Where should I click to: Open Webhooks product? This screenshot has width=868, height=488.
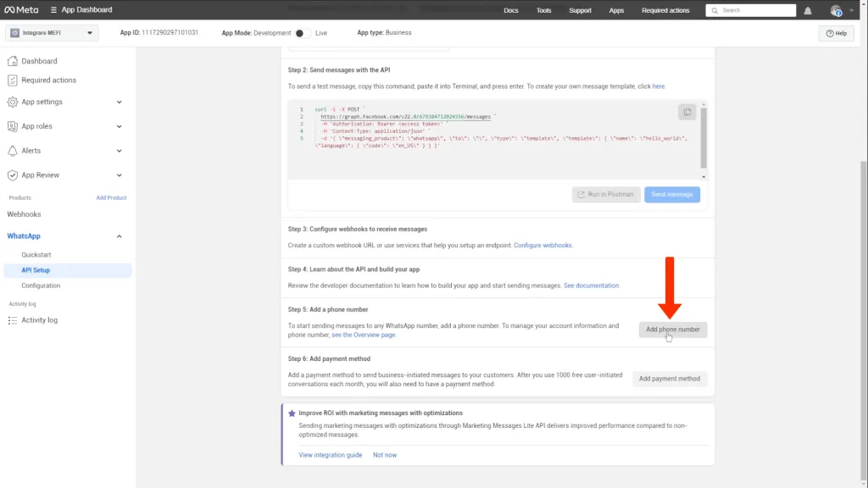(24, 214)
